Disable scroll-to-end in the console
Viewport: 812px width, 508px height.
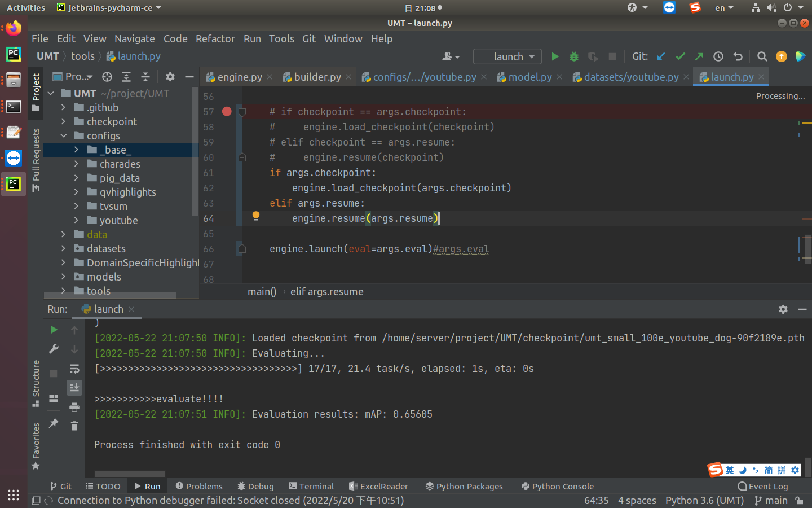[74, 388]
